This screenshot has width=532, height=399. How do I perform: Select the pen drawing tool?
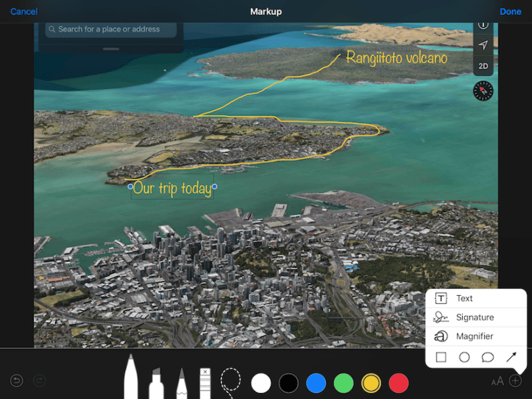(x=131, y=377)
